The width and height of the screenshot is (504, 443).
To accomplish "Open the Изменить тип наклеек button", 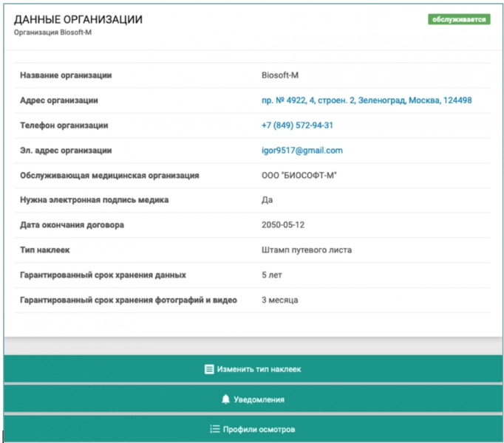I will [x=253, y=368].
